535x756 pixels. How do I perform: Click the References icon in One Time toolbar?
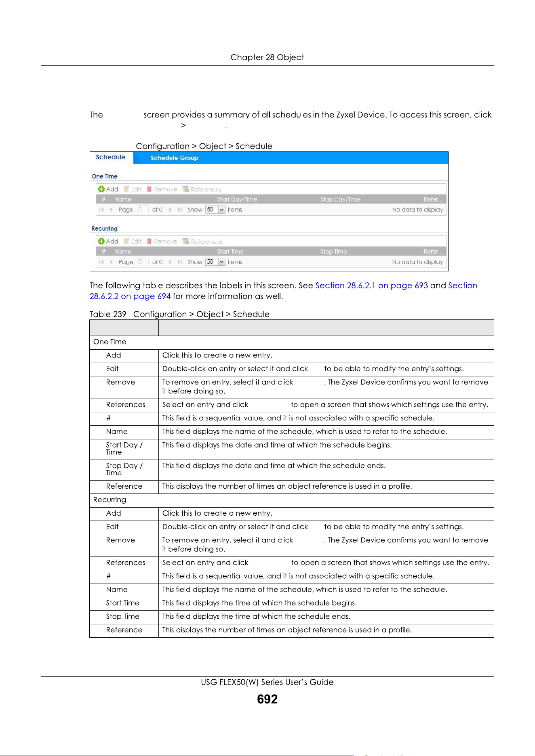186,189
